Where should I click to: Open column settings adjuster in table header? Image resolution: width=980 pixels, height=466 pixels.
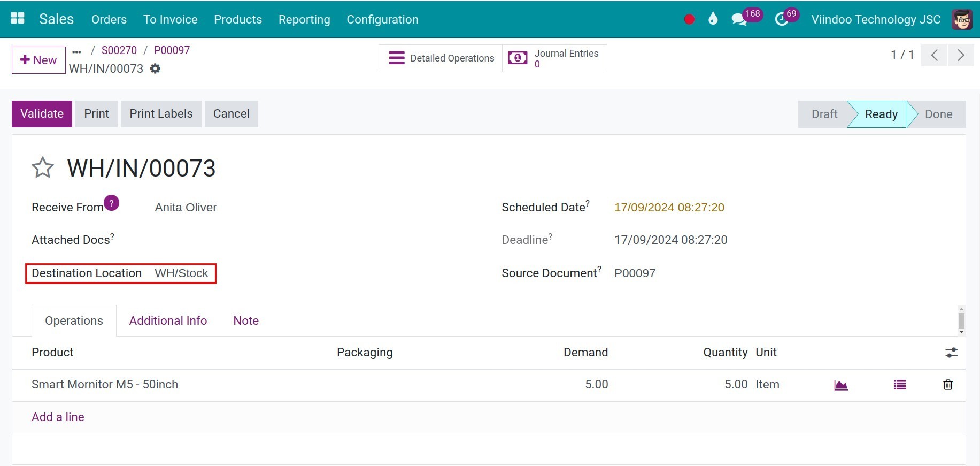(951, 353)
